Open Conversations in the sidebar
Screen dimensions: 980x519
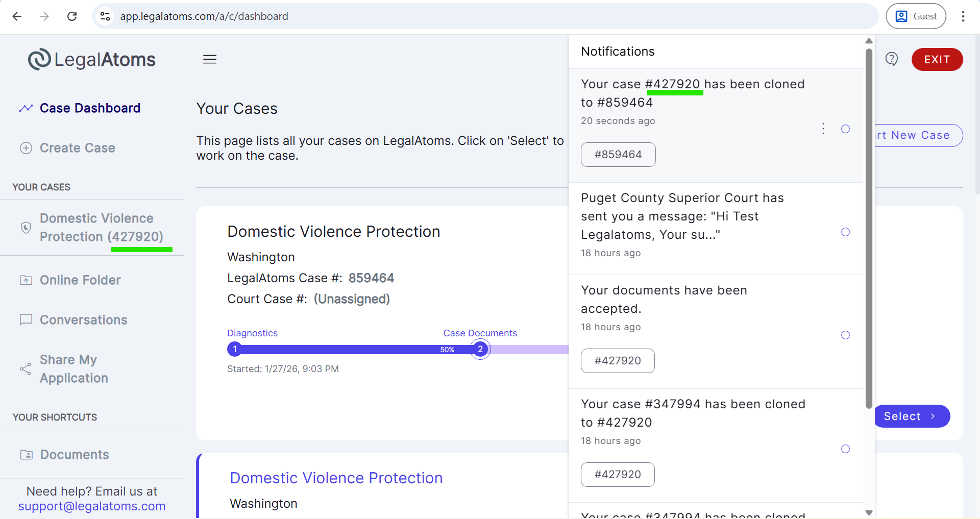(x=83, y=320)
